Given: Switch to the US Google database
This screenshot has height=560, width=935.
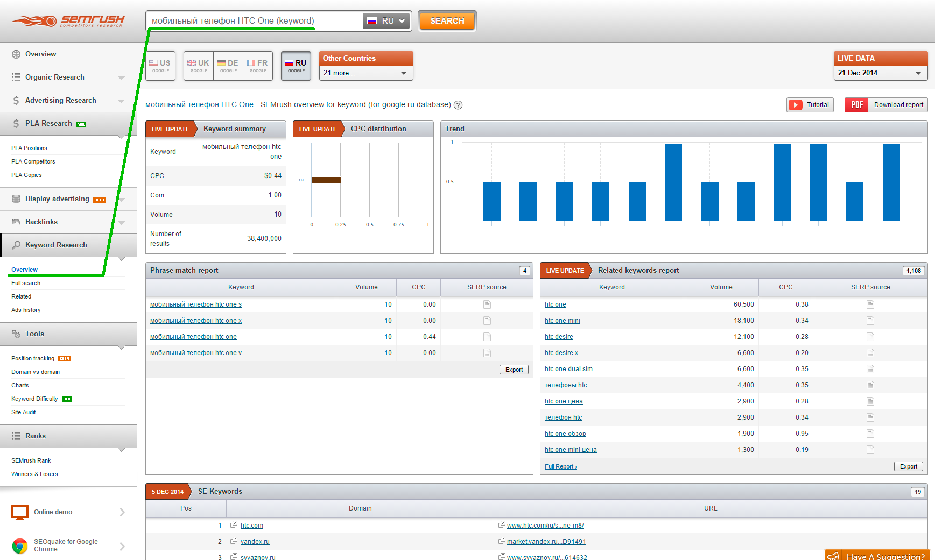Looking at the screenshot, I should (160, 66).
